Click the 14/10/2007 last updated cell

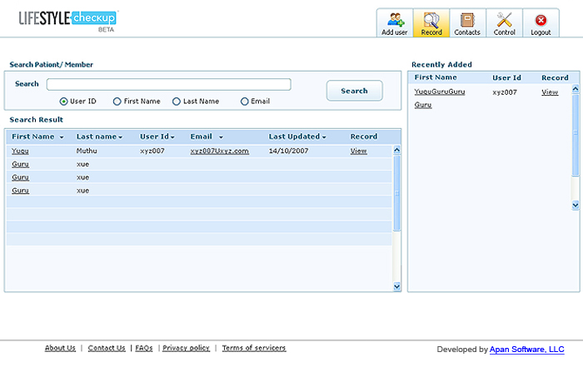pos(288,151)
